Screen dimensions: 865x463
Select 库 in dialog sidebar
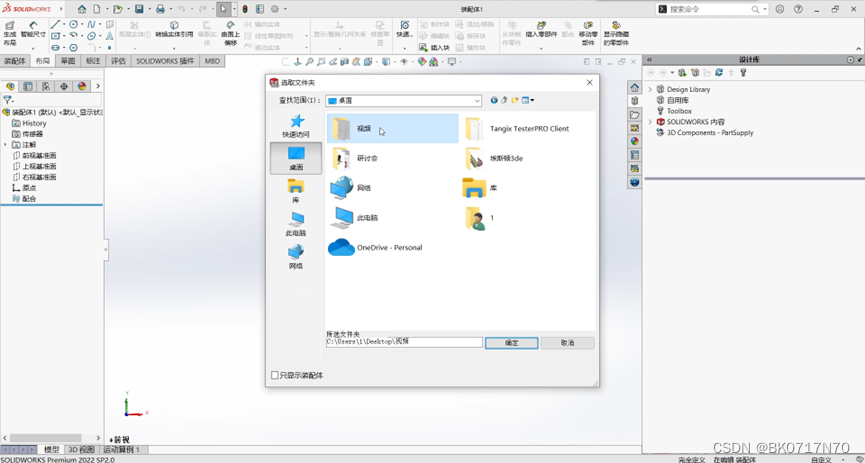tap(296, 191)
